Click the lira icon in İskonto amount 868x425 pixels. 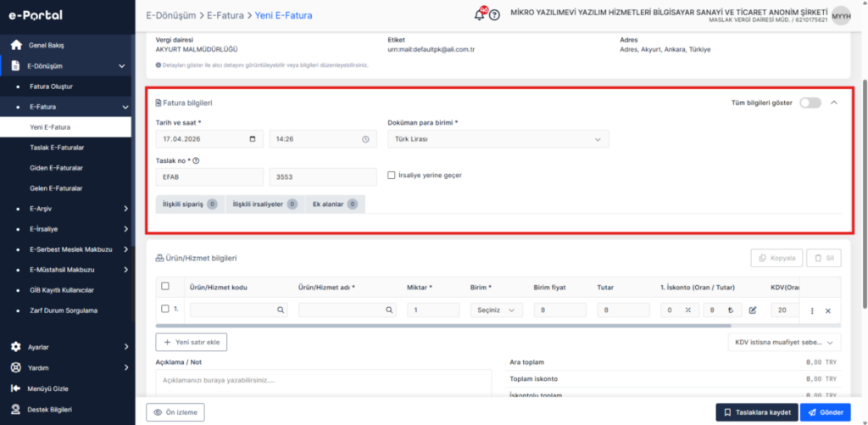[x=731, y=310]
